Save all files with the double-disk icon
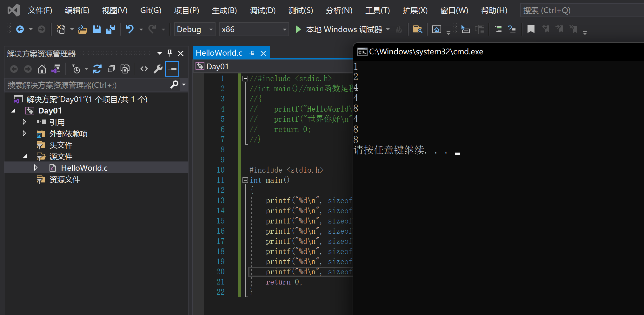 point(110,30)
